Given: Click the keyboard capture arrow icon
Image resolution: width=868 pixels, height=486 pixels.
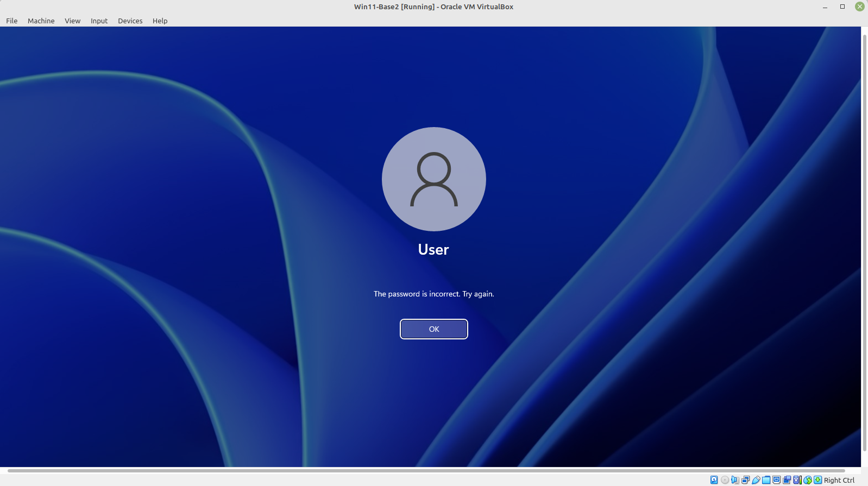Looking at the screenshot, I should [x=817, y=480].
